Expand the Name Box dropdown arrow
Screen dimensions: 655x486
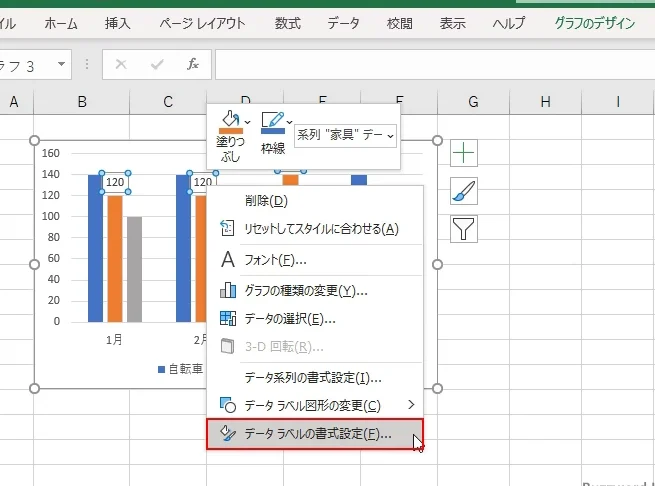[61, 64]
